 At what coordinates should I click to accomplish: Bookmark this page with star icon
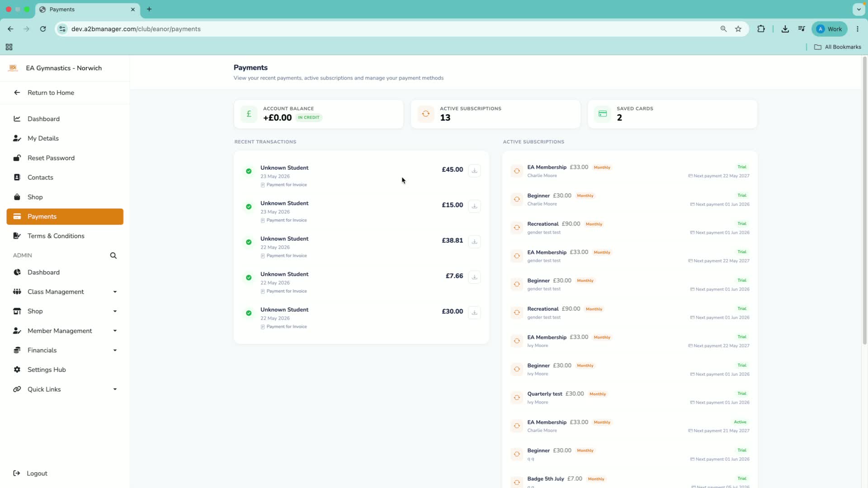[x=738, y=29]
